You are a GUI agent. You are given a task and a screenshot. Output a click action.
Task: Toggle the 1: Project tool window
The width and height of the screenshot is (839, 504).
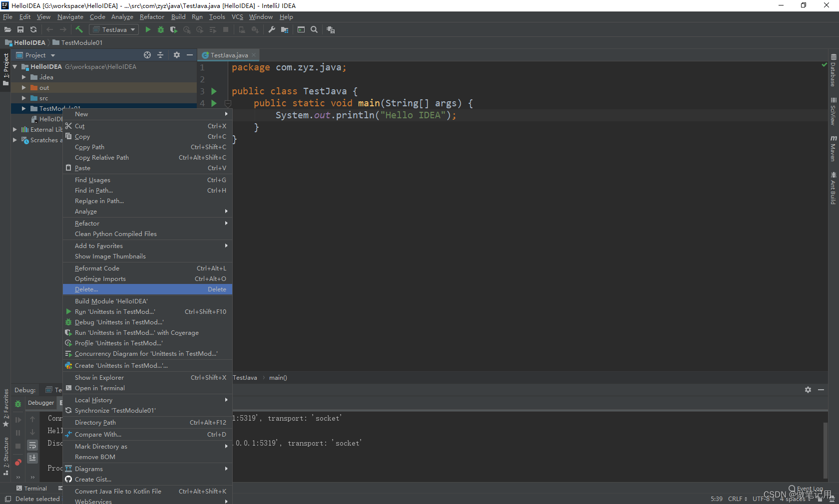coord(6,69)
